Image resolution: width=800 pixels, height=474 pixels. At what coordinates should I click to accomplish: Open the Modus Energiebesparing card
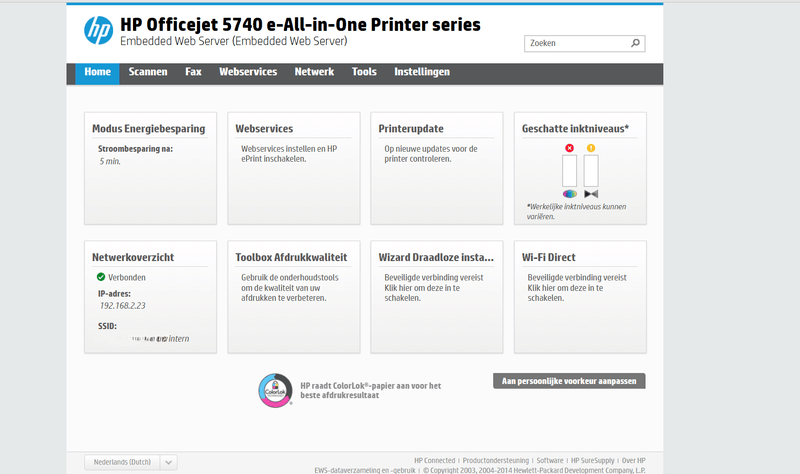tap(151, 168)
